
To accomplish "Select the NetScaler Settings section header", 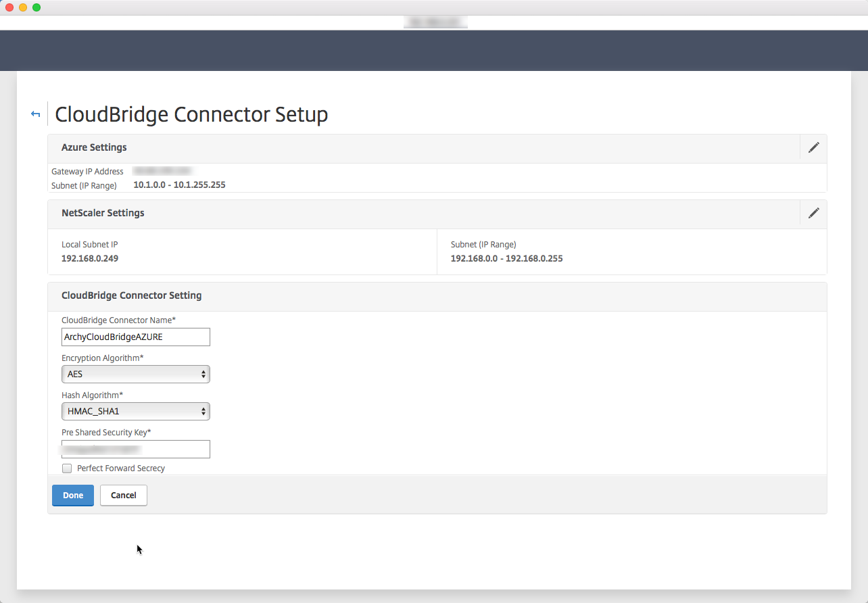I will coord(103,213).
